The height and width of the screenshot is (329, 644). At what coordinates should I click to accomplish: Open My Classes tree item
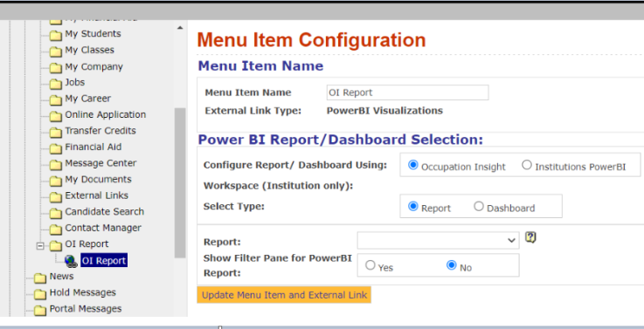(x=89, y=50)
